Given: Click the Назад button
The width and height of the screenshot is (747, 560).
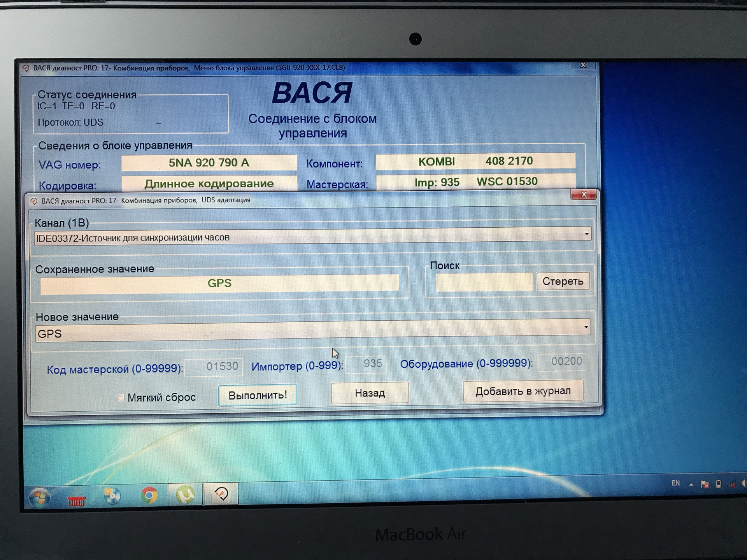Looking at the screenshot, I should 370,393.
